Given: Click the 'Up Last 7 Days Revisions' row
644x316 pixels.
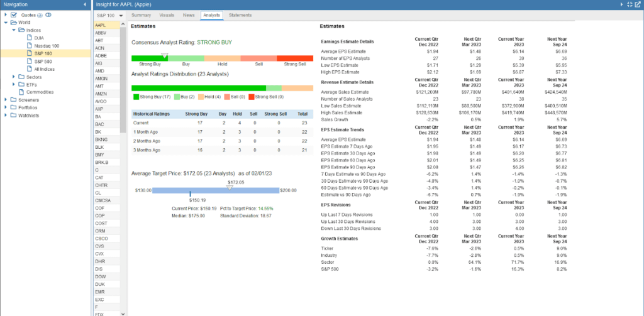Looking at the screenshot, I should pos(444,215).
